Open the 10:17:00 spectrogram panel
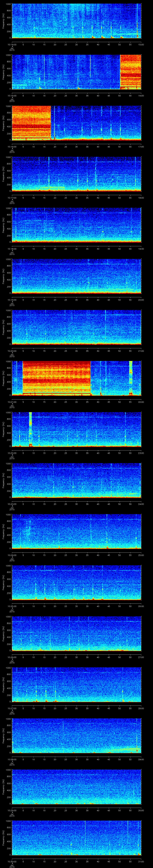Image resolution: width=153 pixels, height=868 pixels. tap(76, 174)
